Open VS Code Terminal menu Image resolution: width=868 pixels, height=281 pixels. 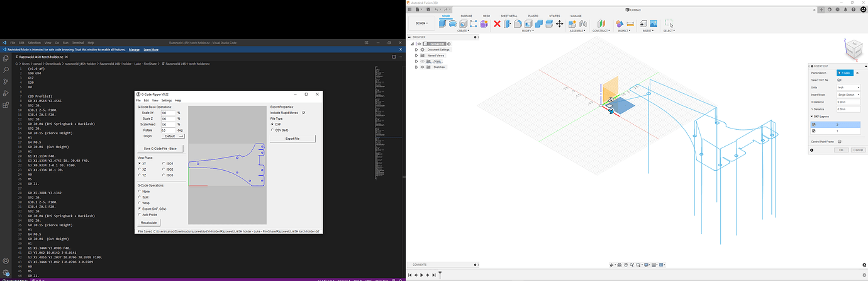coord(77,42)
